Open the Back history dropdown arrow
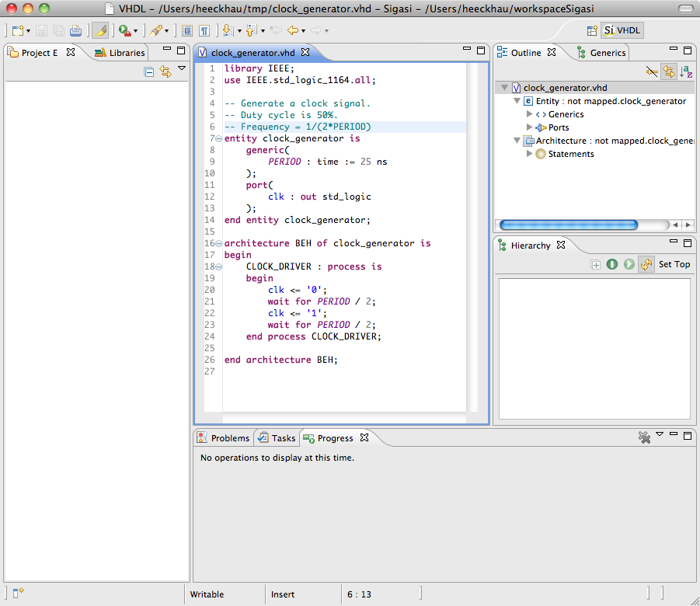Screen dimensions: 700x606 pyautogui.click(x=304, y=31)
